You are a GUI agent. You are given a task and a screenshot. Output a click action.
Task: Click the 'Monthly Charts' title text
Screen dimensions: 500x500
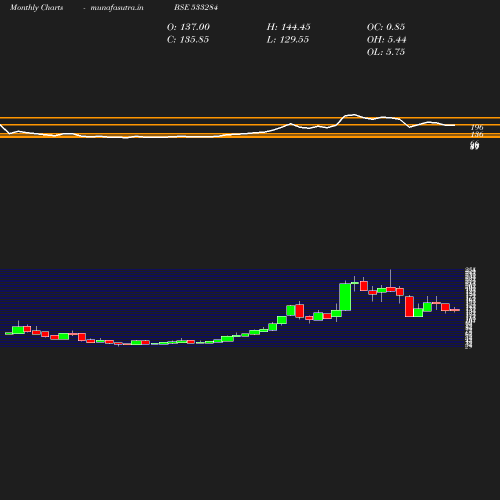point(37,8)
